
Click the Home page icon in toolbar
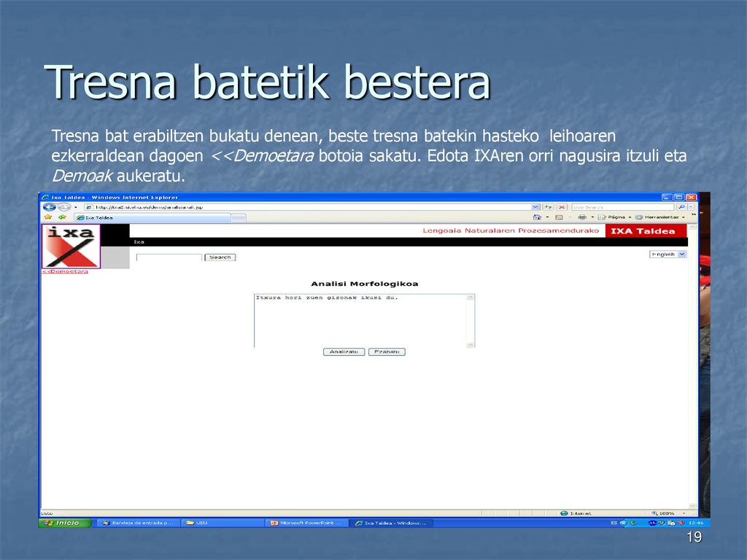tap(537, 217)
